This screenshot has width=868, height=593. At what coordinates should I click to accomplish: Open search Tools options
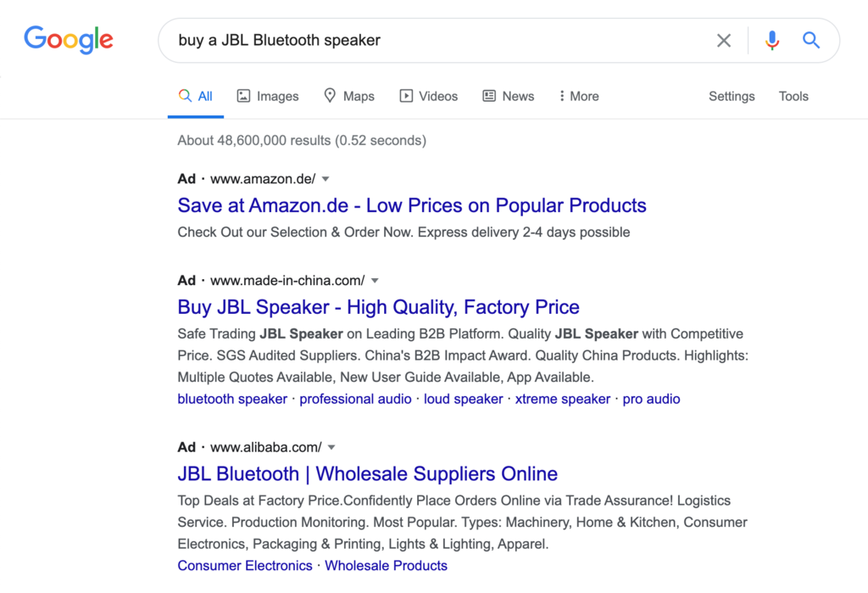(793, 96)
